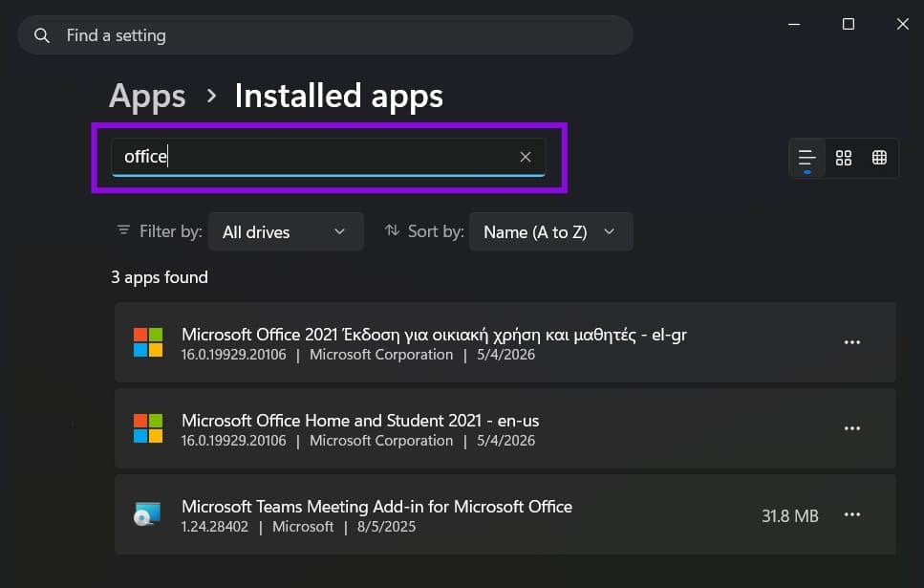Click version 1.24.28402 details of Teams add-in
924x588 pixels.
pos(214,527)
